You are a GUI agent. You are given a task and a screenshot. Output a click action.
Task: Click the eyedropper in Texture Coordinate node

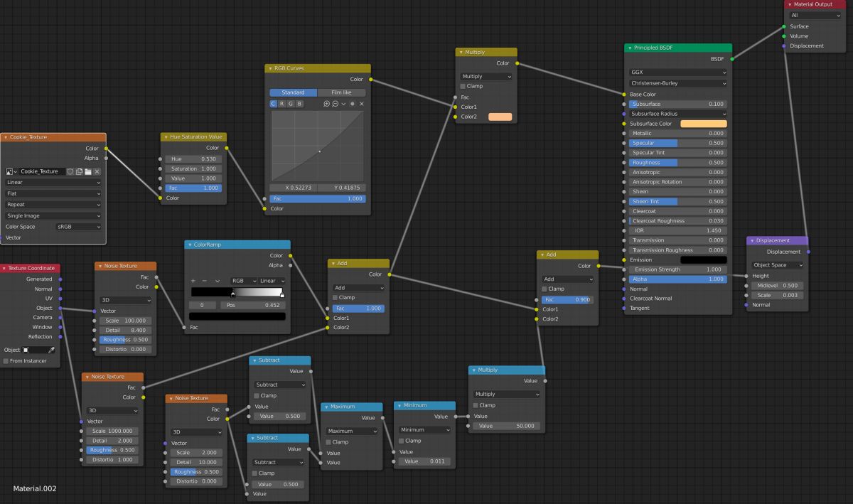[x=51, y=350]
